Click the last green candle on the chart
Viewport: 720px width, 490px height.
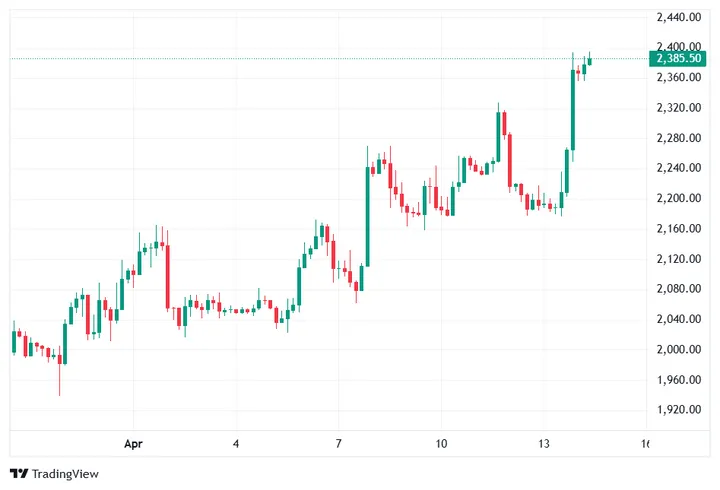point(590,60)
